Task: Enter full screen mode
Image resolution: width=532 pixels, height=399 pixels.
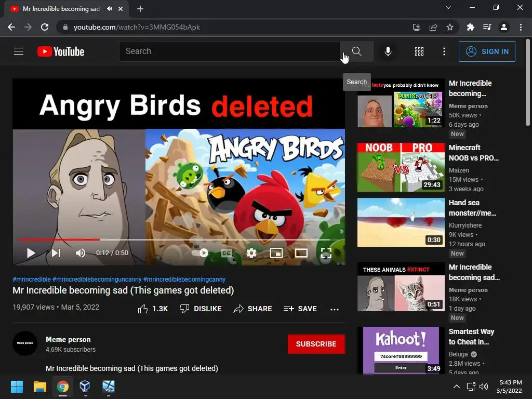Action: coord(326,253)
